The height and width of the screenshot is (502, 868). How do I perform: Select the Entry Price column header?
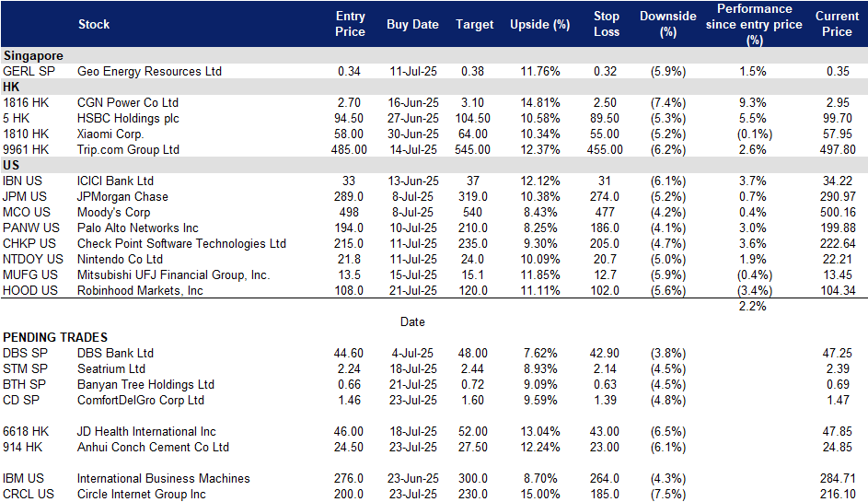tap(350, 24)
